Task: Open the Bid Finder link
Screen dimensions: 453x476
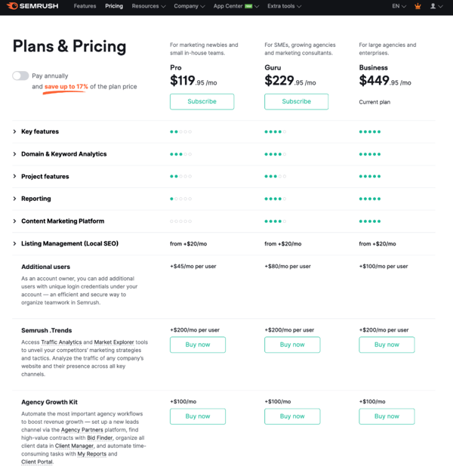Action: point(101,437)
